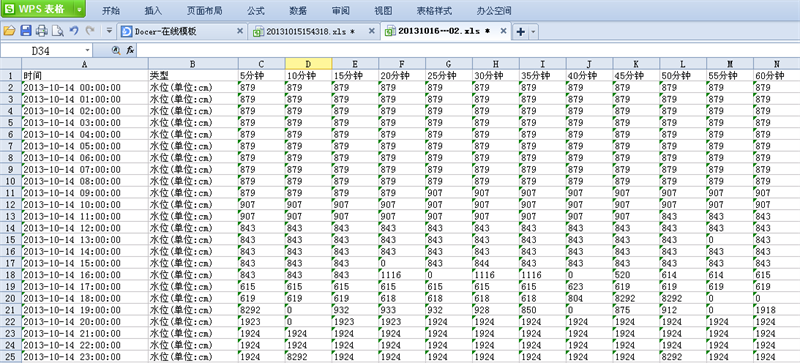Click into the formula bar input
This screenshot has width=800, height=363.
click(x=468, y=50)
